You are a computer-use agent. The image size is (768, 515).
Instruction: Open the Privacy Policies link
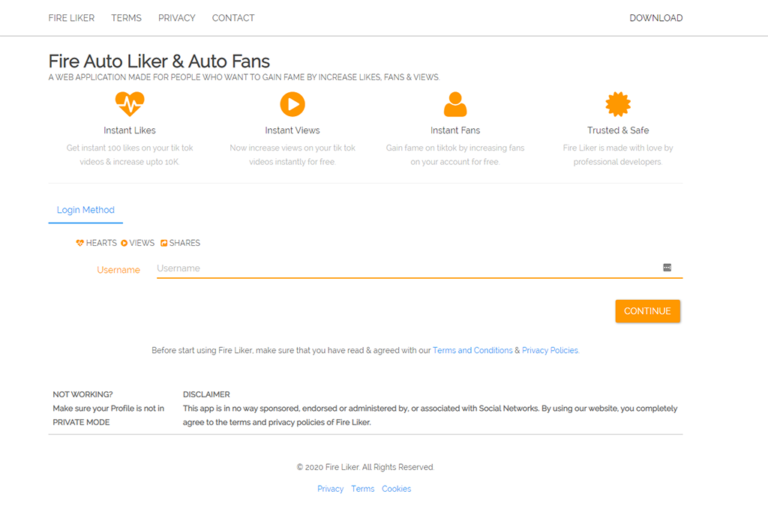coord(550,351)
